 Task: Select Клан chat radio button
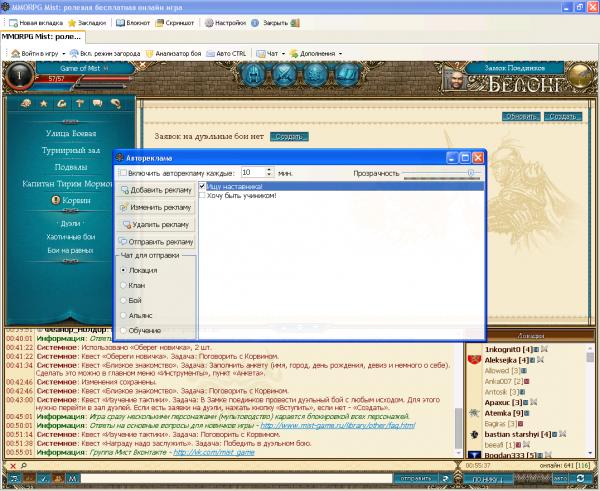(x=123, y=285)
